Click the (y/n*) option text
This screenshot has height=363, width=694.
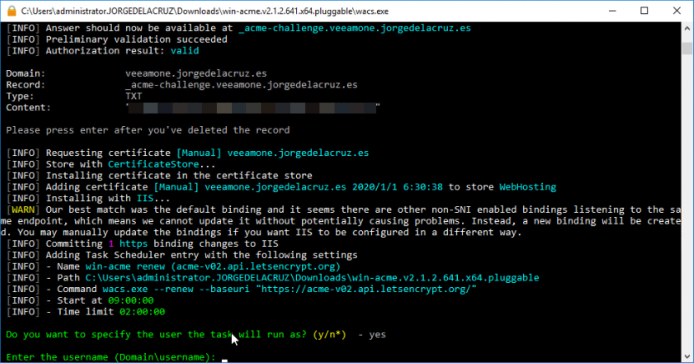(329, 334)
